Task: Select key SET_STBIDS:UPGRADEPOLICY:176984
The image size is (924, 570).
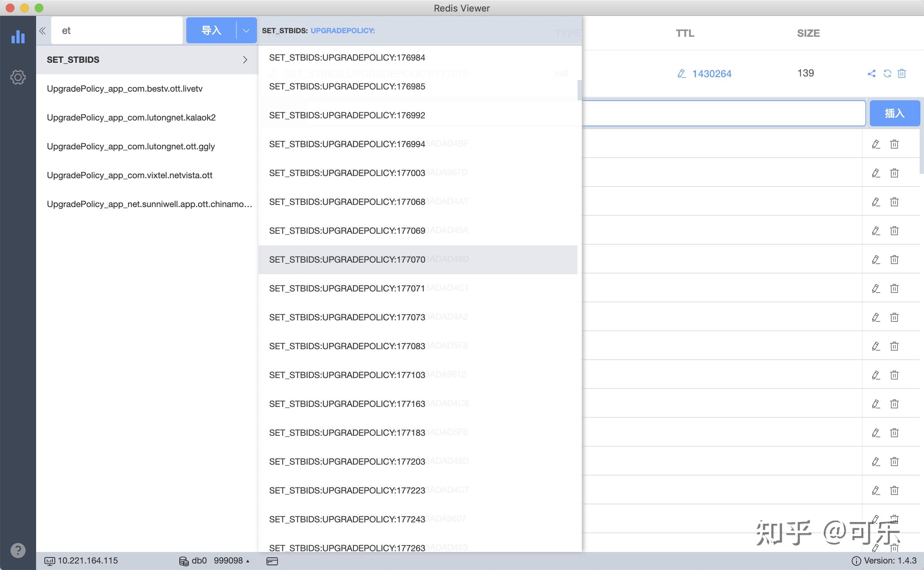Action: (347, 58)
